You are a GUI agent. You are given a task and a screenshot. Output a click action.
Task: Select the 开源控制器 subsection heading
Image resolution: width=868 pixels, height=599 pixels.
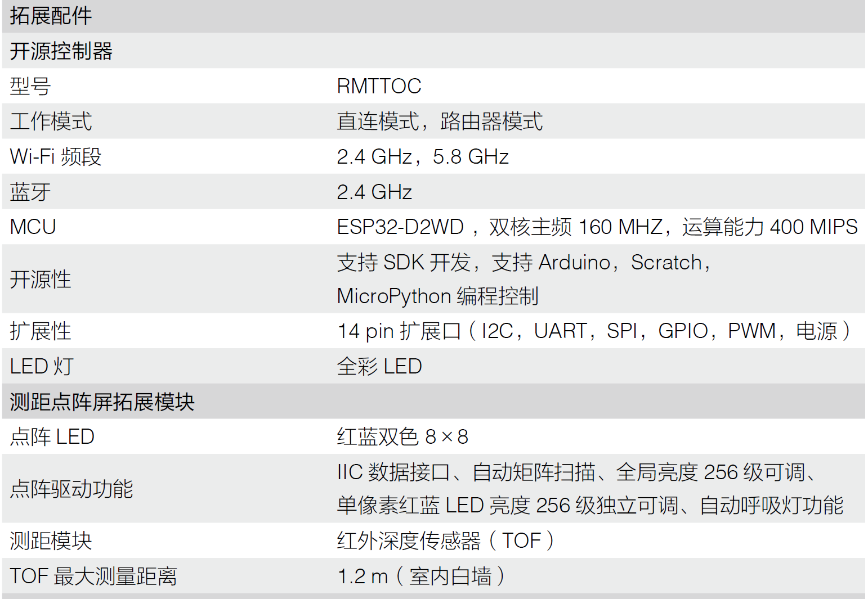point(61,51)
